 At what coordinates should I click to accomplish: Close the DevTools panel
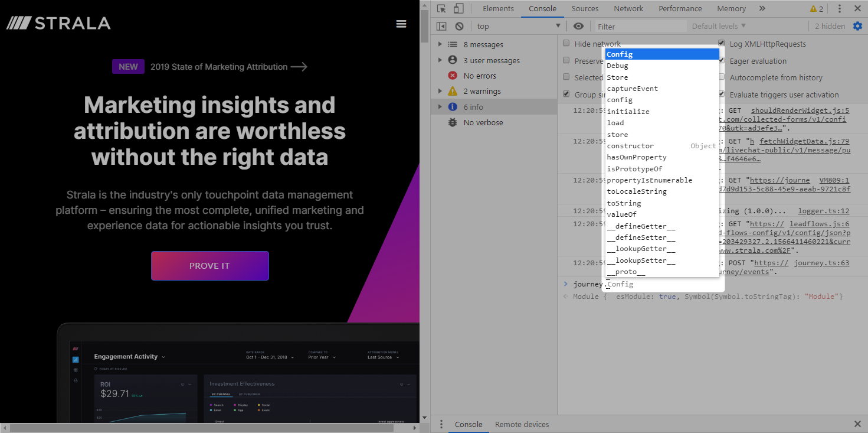point(857,8)
